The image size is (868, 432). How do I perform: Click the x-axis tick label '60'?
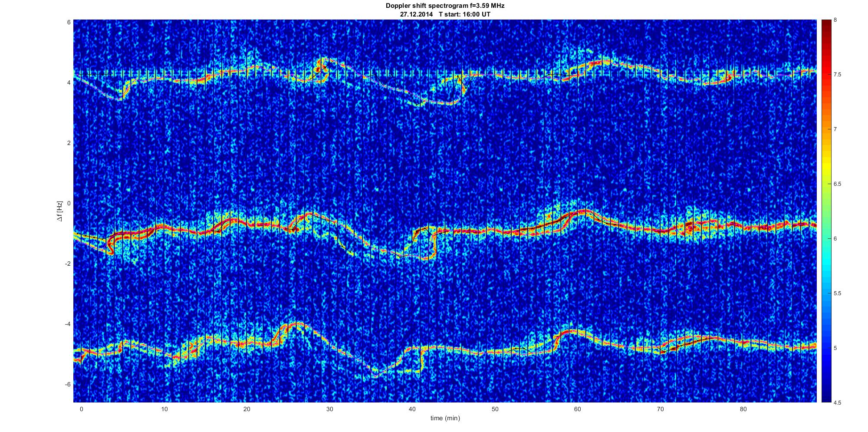[578, 409]
